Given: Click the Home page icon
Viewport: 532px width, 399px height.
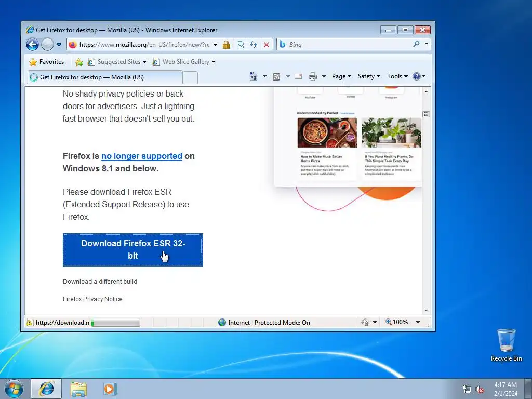Looking at the screenshot, I should coord(254,76).
